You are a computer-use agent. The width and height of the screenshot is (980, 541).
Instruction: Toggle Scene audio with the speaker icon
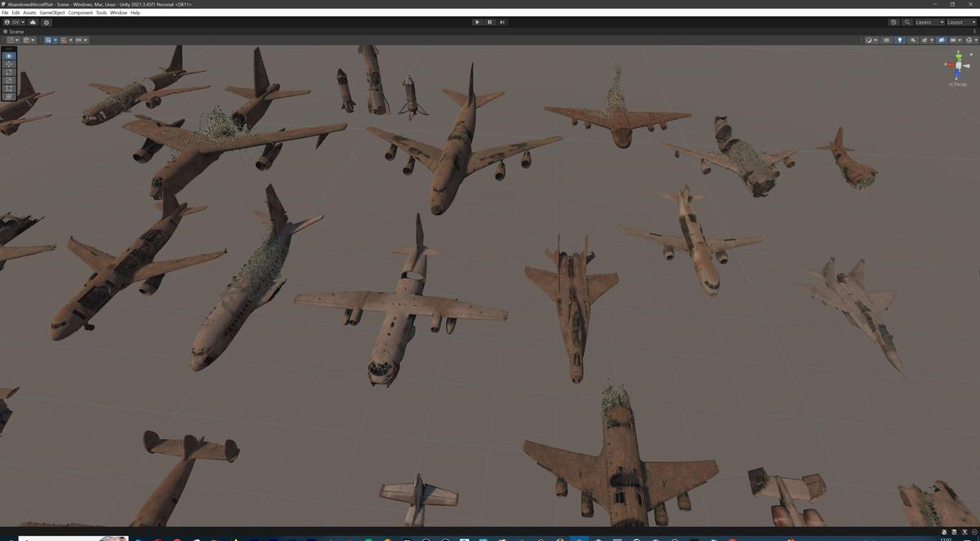913,40
